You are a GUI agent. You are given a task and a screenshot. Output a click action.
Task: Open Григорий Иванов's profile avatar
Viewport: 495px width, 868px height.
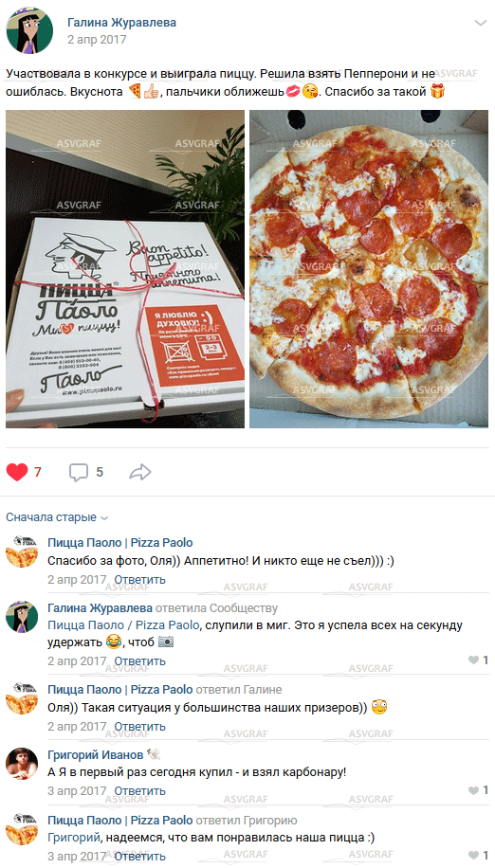pyautogui.click(x=22, y=764)
